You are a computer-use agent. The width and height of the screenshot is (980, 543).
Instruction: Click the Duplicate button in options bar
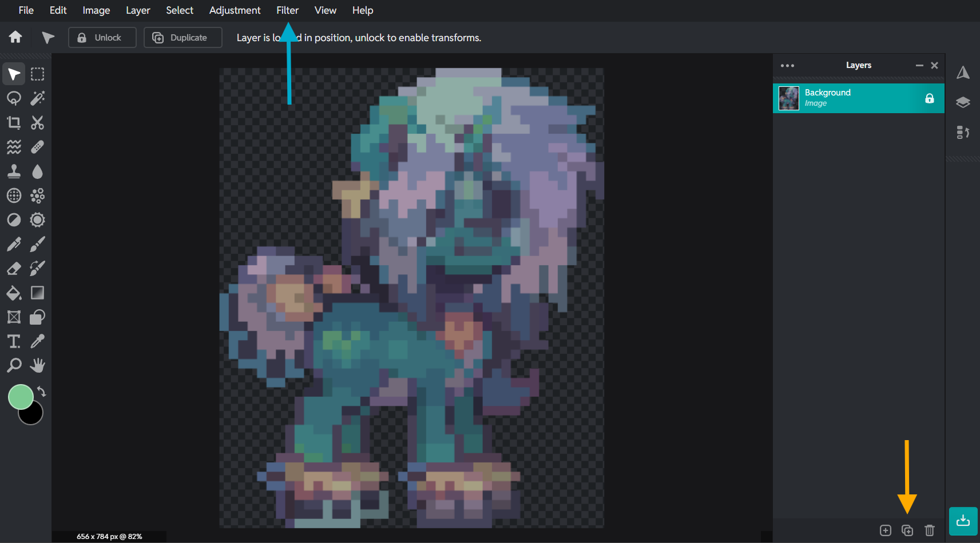coord(183,38)
